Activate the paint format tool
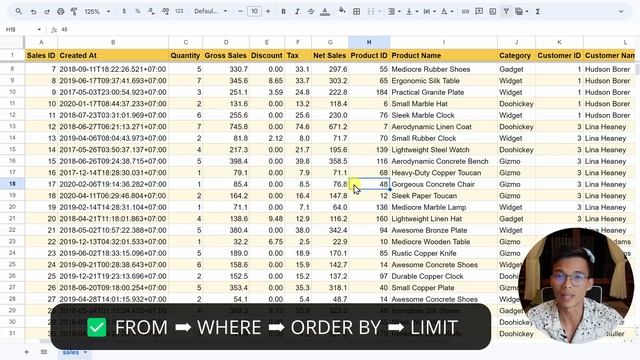The image size is (640, 360). (74, 11)
